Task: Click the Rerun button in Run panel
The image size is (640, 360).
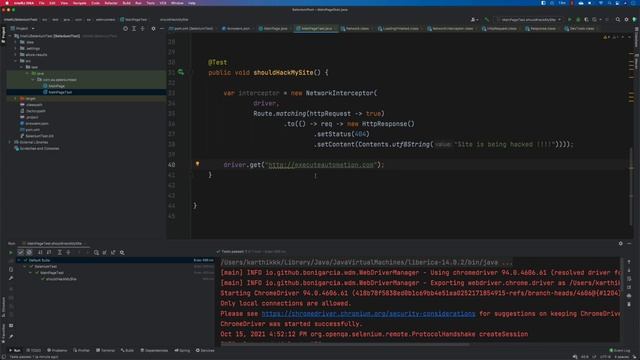Action: tap(11, 253)
